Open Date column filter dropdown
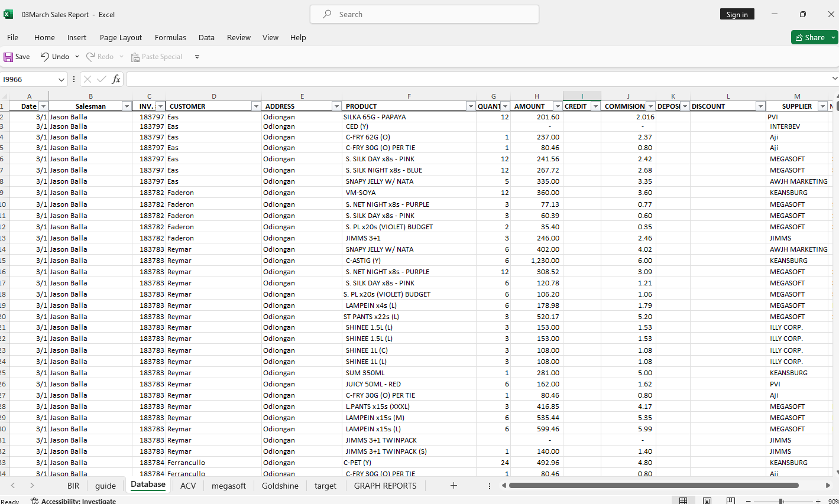This screenshot has width=839, height=504. tap(43, 106)
